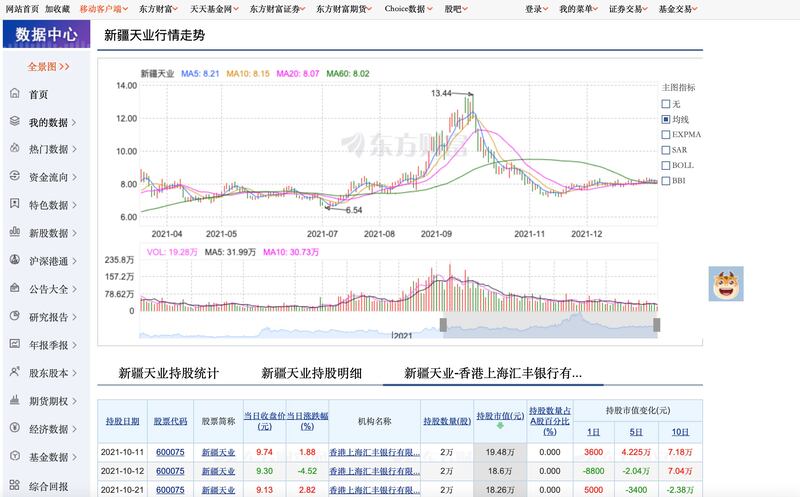Click 加收藏 link in top bar
800x497 pixels.
pos(57,9)
